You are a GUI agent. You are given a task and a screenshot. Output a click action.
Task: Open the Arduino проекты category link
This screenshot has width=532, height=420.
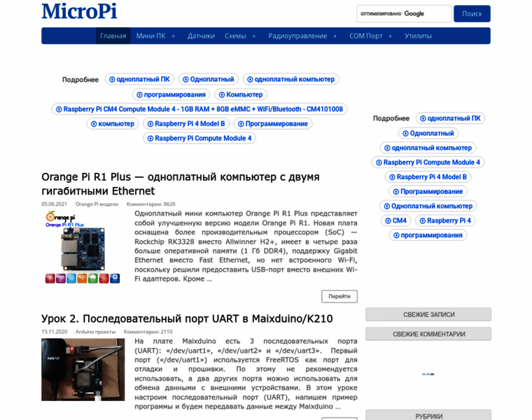tap(95, 332)
